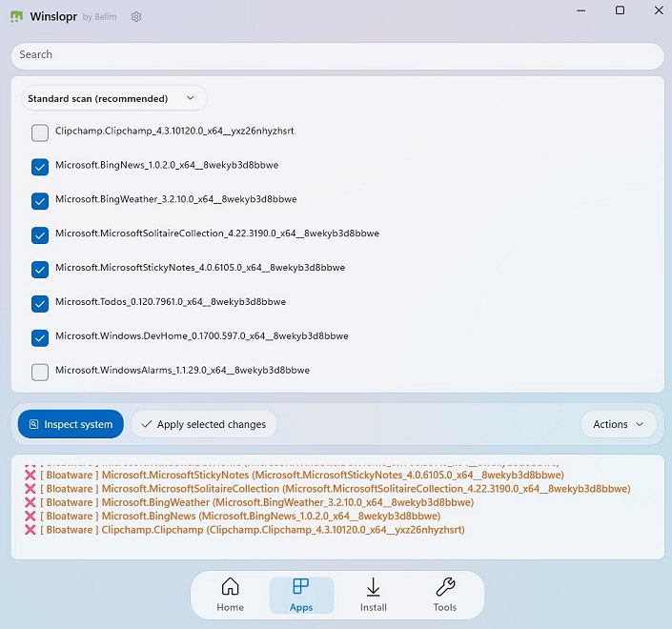Viewport: 672px width, 629px height.
Task: Click the Microsoft.Windows.DevHome package name
Action: coord(202,335)
